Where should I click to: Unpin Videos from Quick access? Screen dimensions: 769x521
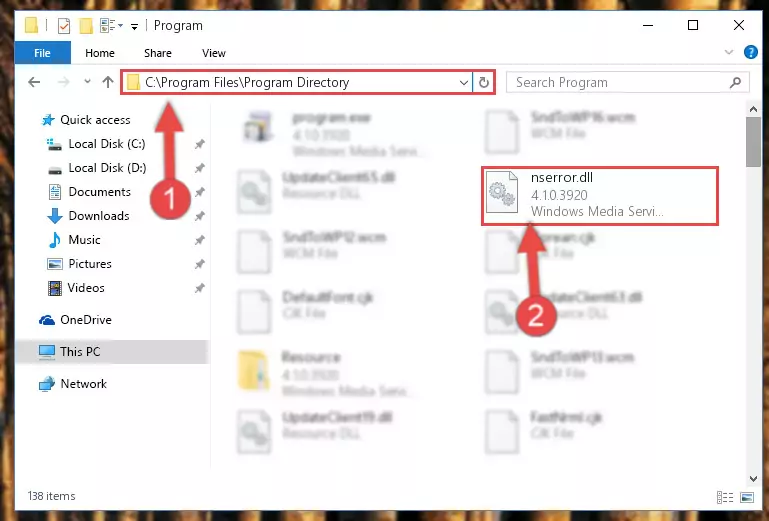coord(200,288)
